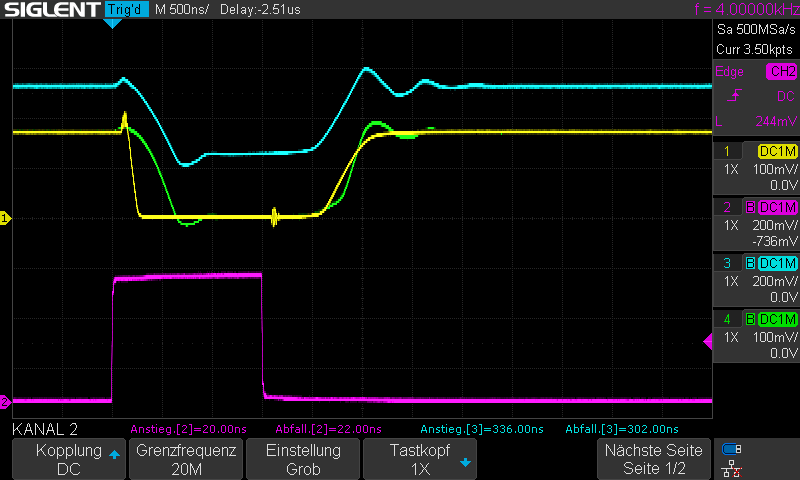800x480 pixels.
Task: Open the Tastkopf 1X probe menu
Action: point(420,459)
